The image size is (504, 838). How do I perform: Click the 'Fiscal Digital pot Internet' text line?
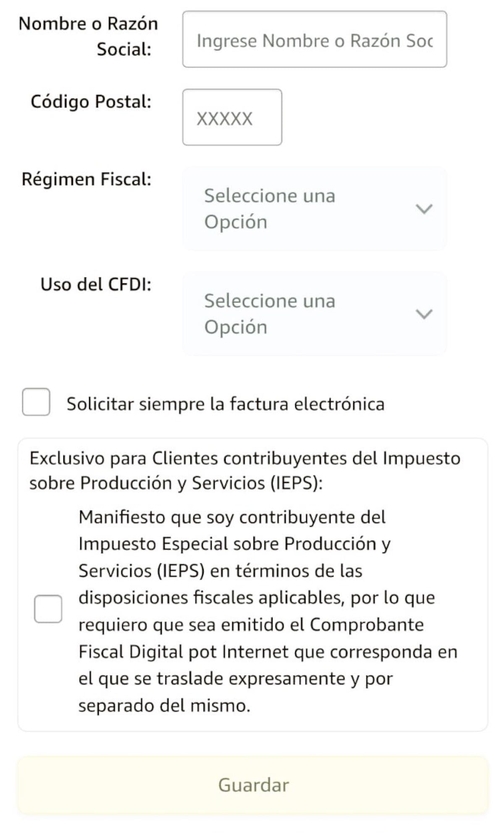pos(267,652)
